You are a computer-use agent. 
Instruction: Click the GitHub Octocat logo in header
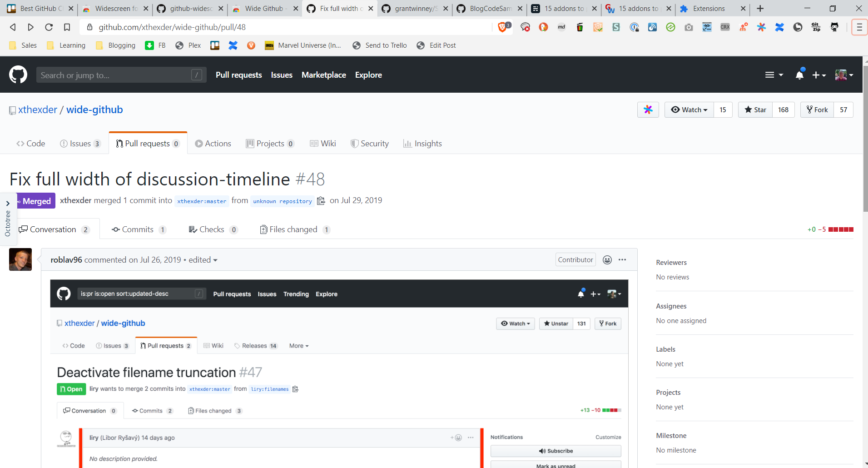(18, 75)
